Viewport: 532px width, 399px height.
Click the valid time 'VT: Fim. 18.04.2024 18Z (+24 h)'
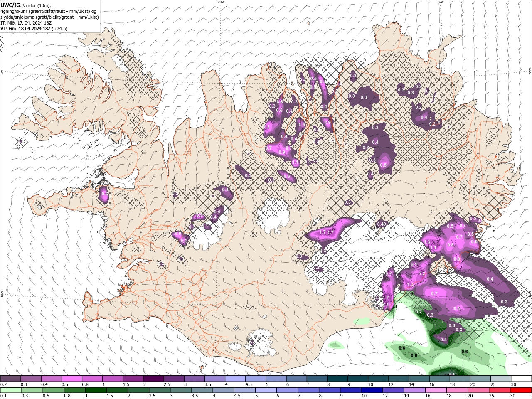[x=34, y=29]
